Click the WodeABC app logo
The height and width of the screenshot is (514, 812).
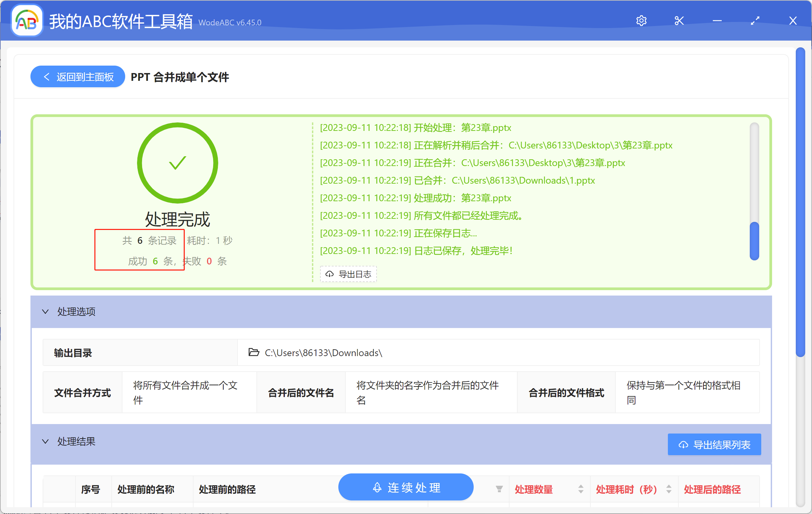click(x=27, y=21)
